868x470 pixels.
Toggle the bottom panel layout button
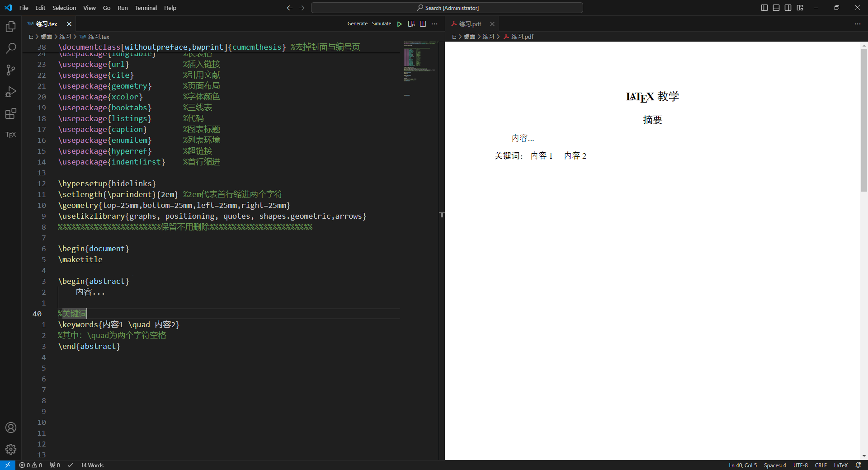[x=776, y=8]
